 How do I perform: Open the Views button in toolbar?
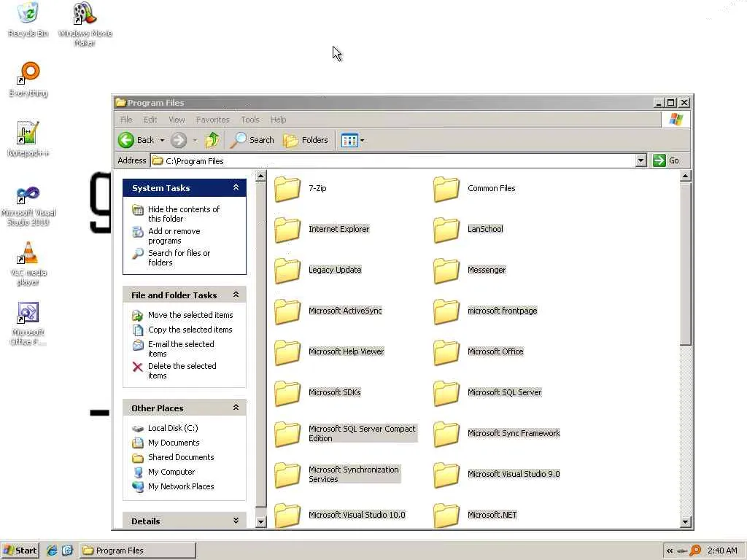click(x=349, y=141)
